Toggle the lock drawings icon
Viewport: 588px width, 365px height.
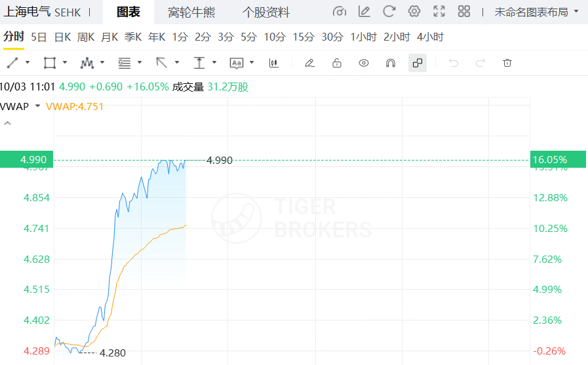pos(337,63)
